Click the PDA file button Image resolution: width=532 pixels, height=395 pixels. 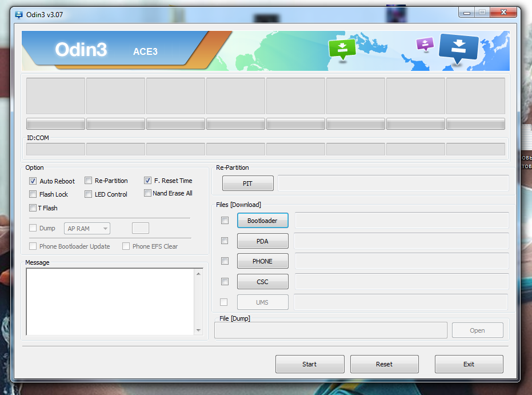tap(263, 241)
